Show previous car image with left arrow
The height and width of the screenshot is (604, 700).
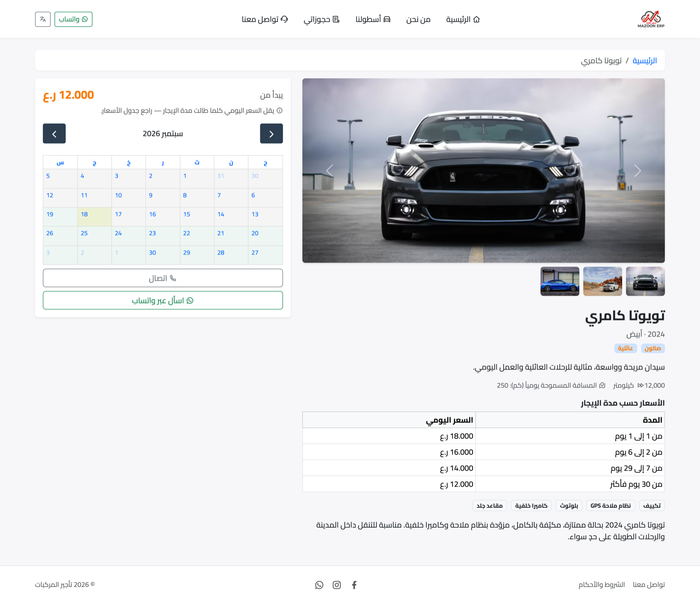[x=329, y=171]
